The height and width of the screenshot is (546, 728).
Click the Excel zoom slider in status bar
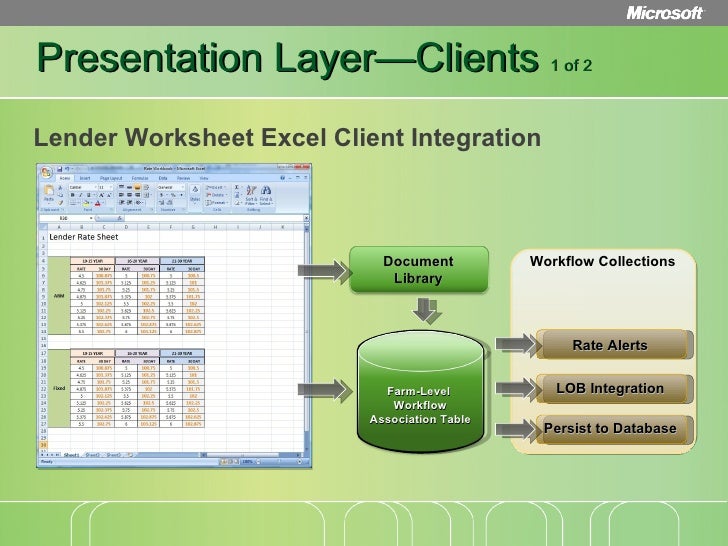[x=279, y=462]
